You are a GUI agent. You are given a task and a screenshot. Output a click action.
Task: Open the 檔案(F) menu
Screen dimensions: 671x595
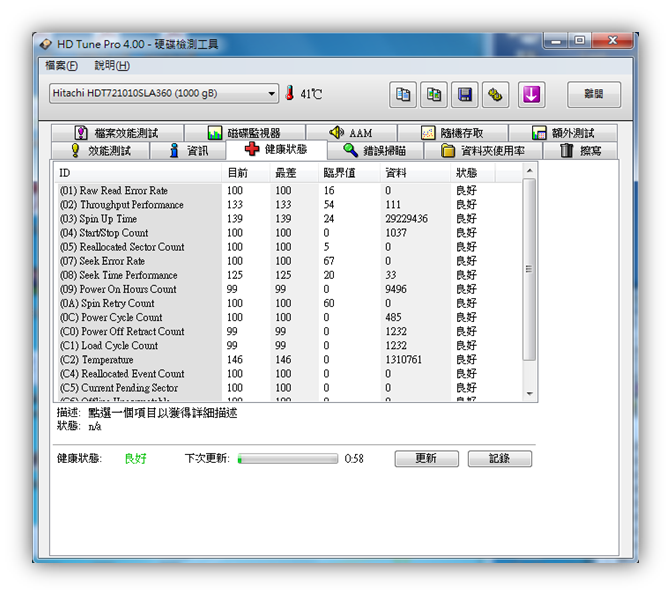(x=61, y=66)
